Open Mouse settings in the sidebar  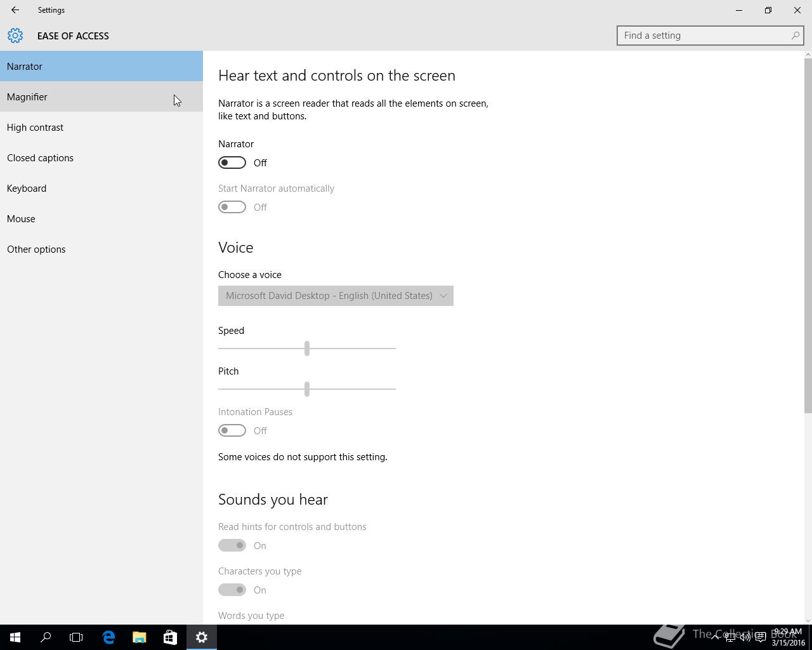[101, 218]
